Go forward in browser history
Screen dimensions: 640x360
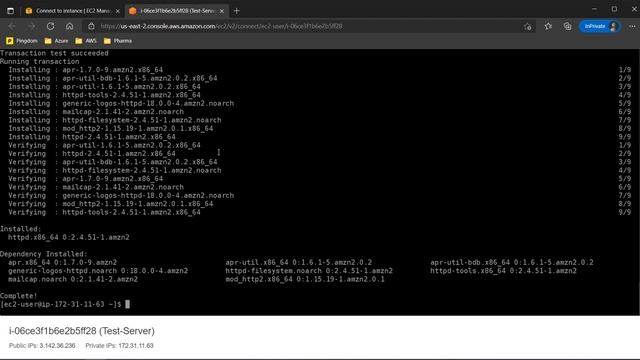31,26
